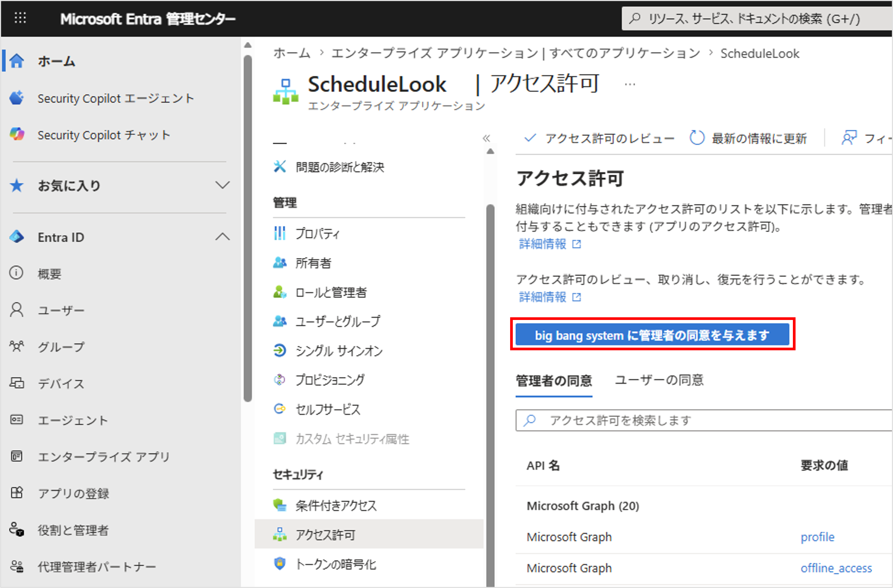Click the エージェント icon in sidebar
Image resolution: width=893 pixels, height=588 pixels.
click(17, 419)
